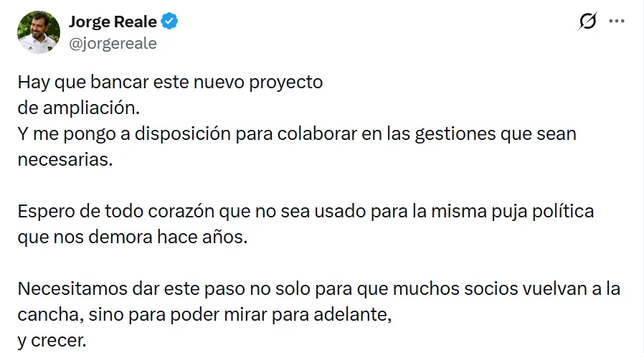Click the line "Hay que bancar este nuevo proyecto"
Viewport: 644px width, 353px height.
pos(170,82)
